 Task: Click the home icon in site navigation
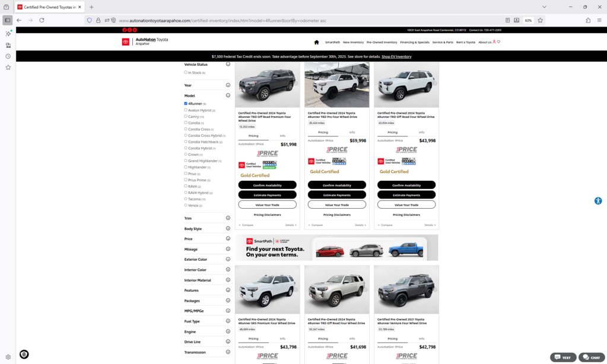(x=316, y=42)
